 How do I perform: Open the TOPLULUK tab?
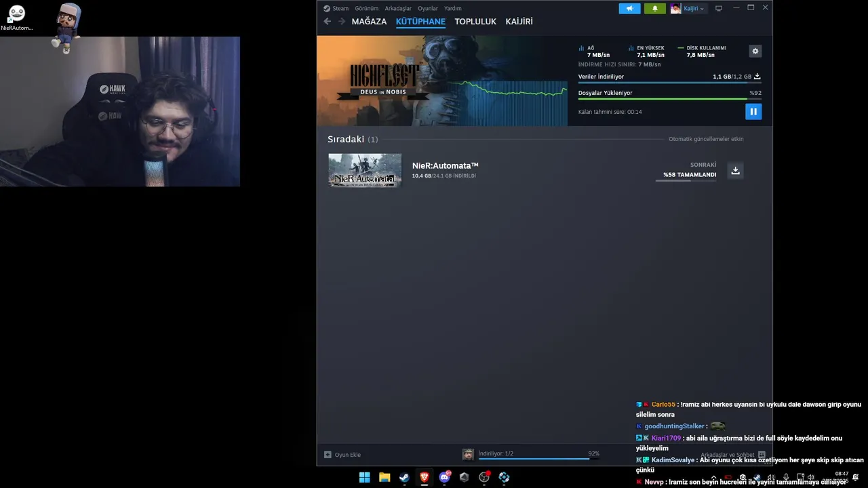pos(475,22)
